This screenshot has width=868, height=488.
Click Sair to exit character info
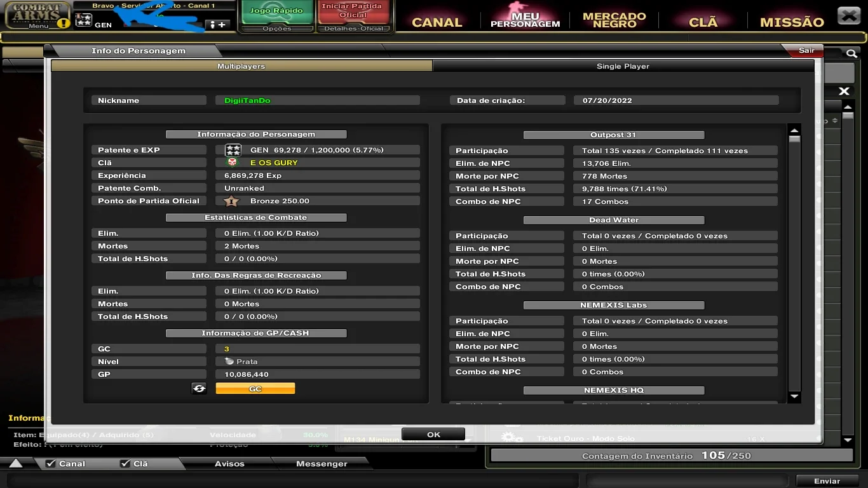tap(806, 50)
